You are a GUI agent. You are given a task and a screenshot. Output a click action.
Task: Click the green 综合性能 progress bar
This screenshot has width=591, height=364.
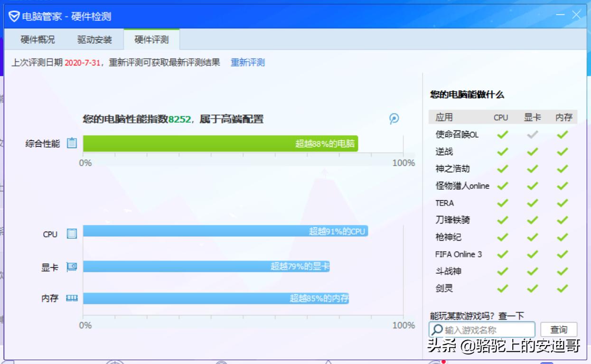click(x=221, y=142)
